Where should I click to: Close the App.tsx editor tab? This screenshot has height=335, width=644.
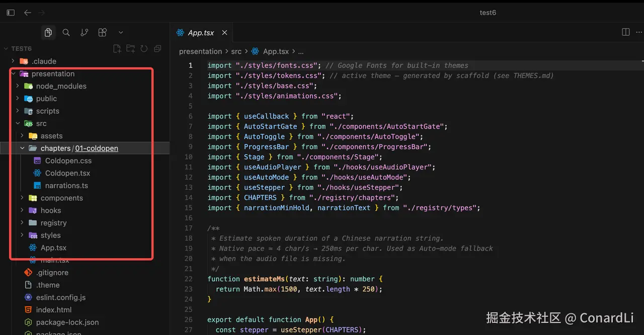click(224, 33)
